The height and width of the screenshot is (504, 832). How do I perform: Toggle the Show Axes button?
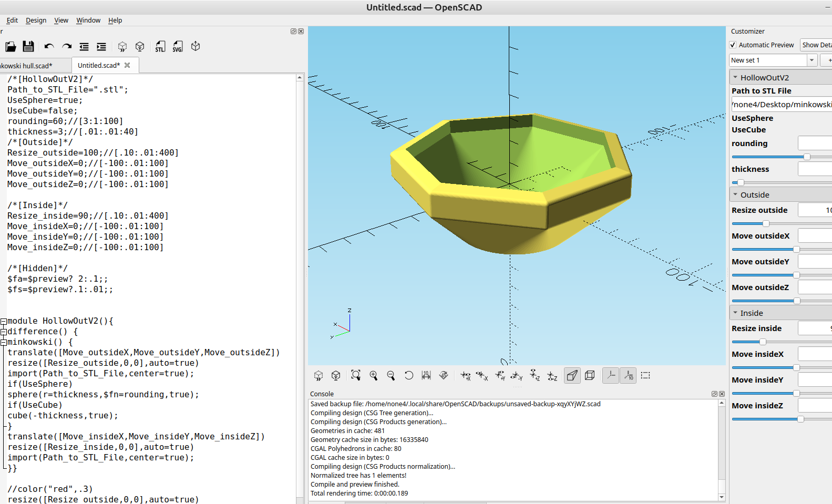click(x=610, y=375)
